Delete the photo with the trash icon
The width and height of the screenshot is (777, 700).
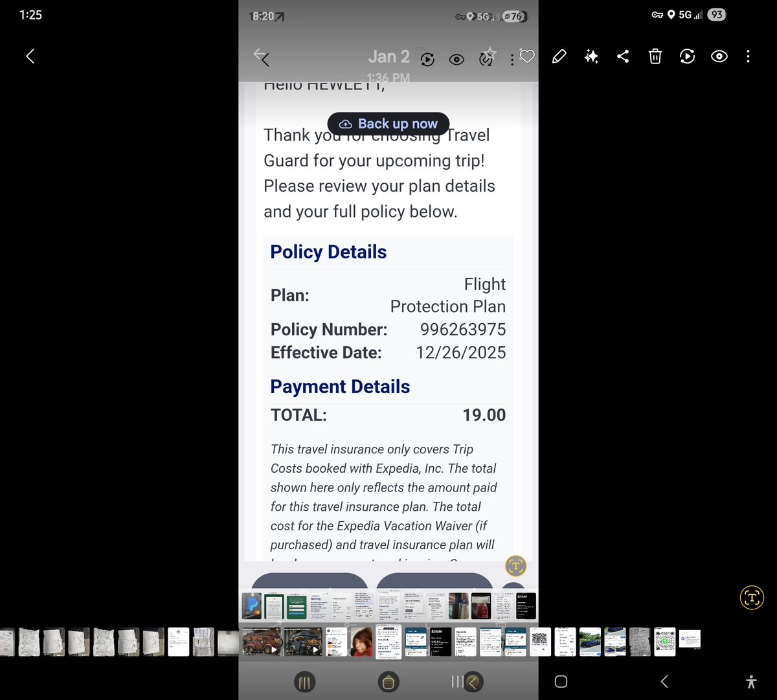coord(655,56)
